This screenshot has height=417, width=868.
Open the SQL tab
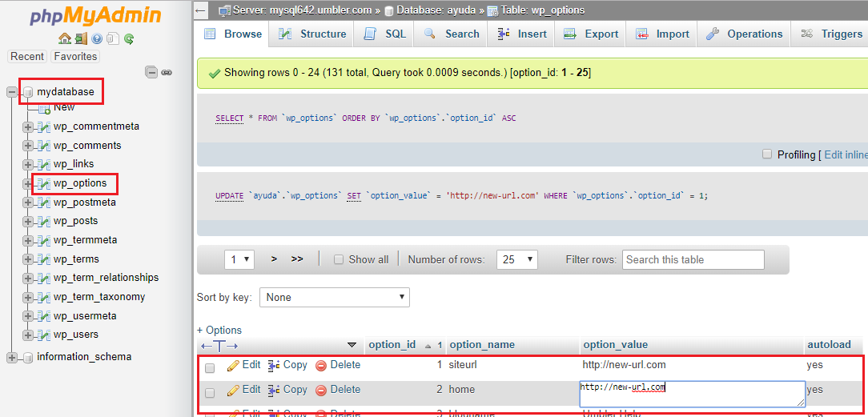click(384, 34)
